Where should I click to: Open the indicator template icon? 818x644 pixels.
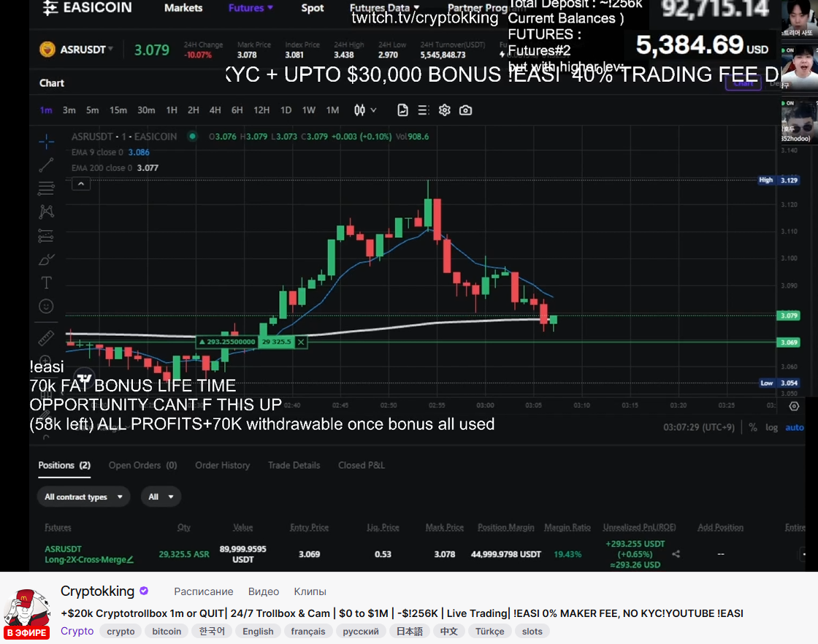[402, 110]
